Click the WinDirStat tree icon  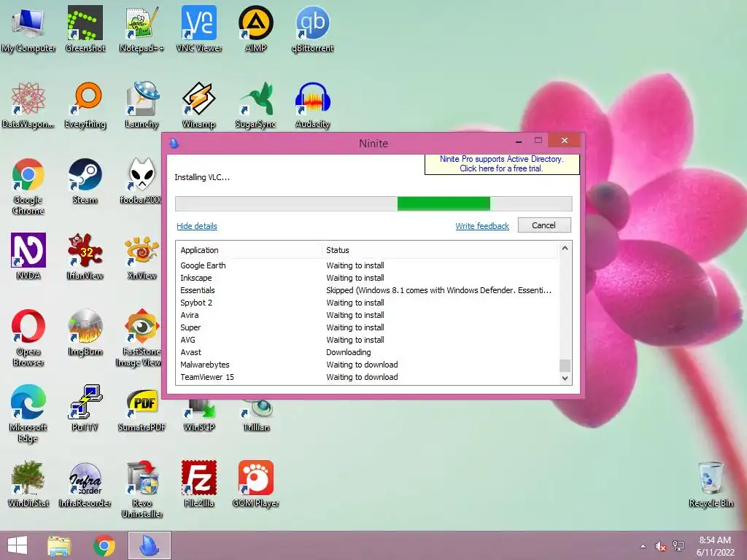(x=28, y=484)
